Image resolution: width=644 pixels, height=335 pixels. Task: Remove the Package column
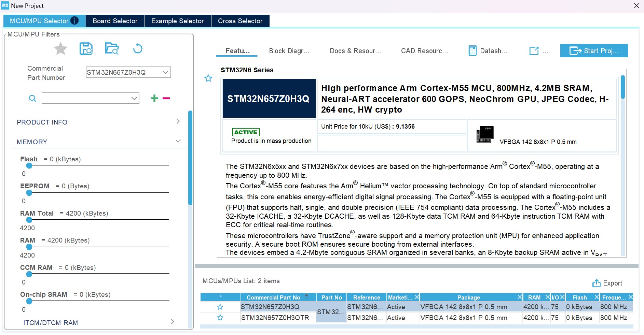(x=520, y=297)
